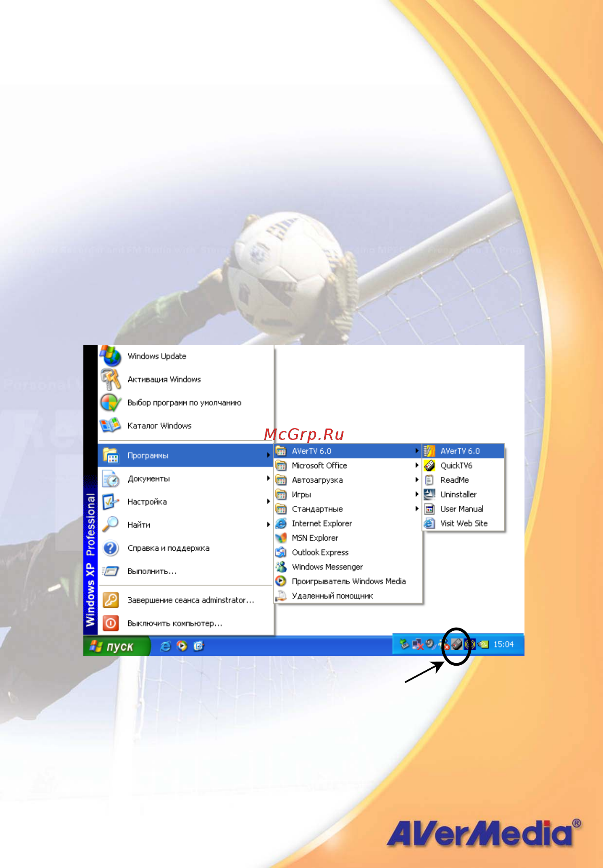Open Internet Explorer quick launch icon
This screenshot has height=868, width=603.
[x=166, y=646]
